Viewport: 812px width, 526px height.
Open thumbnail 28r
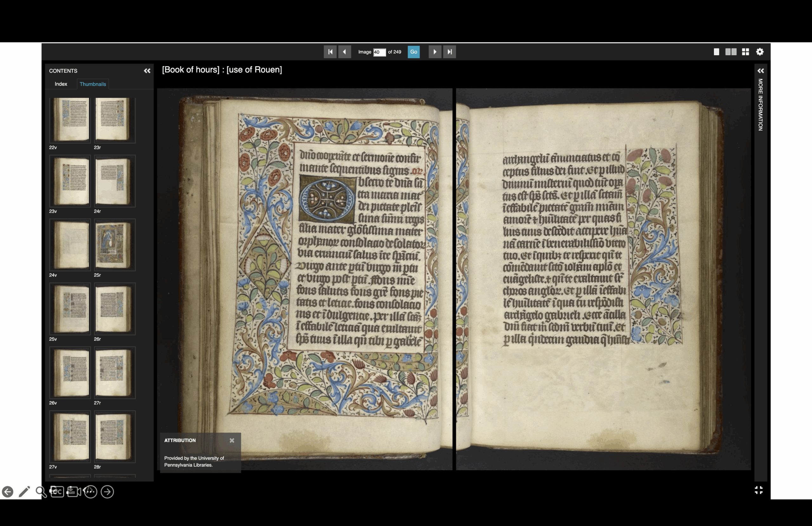(115, 436)
